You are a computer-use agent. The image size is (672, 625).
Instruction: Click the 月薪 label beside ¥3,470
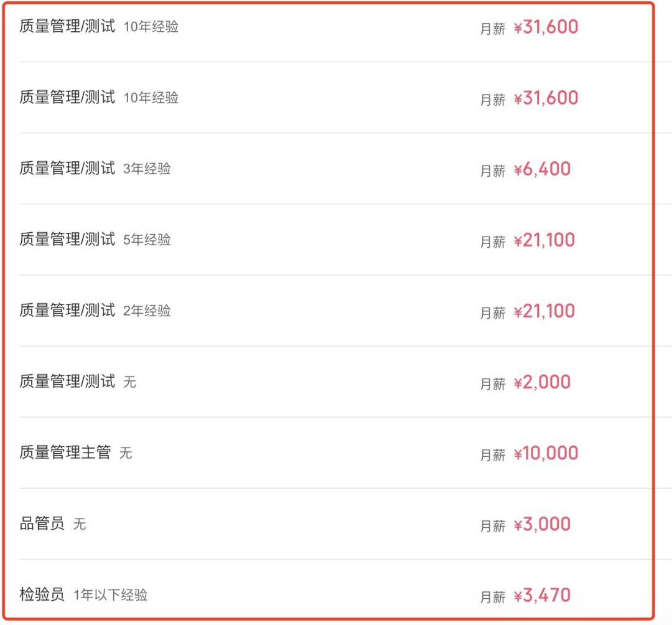coord(493,597)
